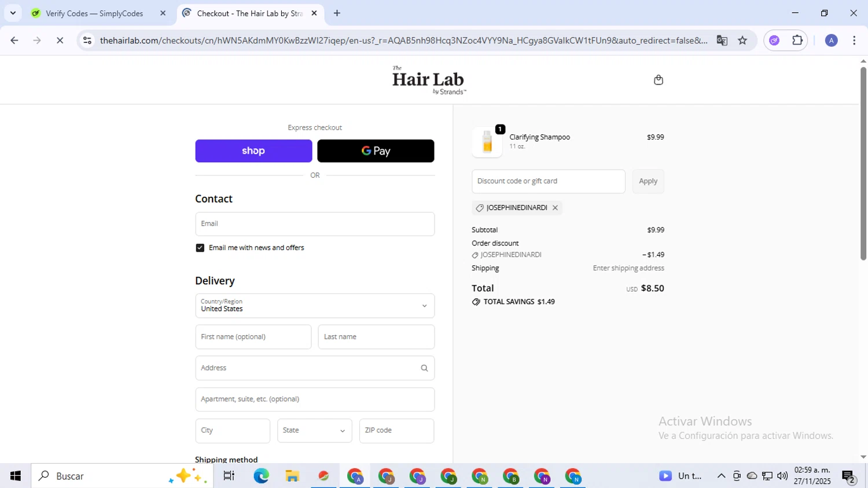Open the volume control in system tray
868x488 pixels.
782,476
